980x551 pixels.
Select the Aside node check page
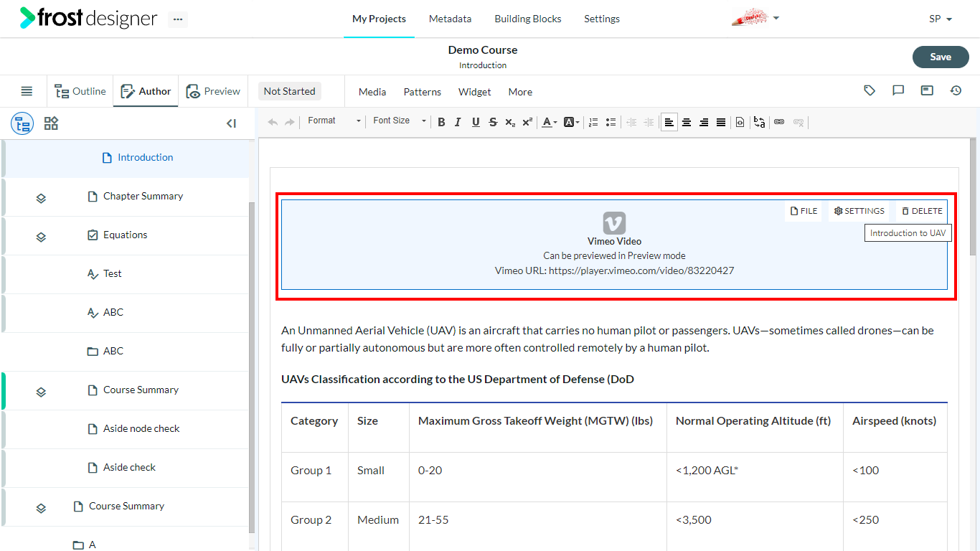point(141,428)
